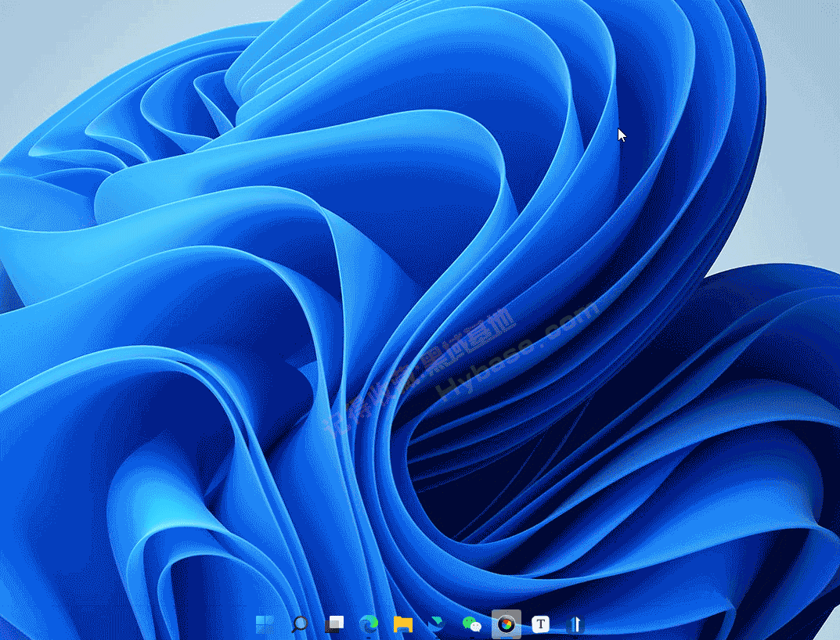Toggle Task View overview open
The height and width of the screenshot is (640, 840).
point(334,624)
